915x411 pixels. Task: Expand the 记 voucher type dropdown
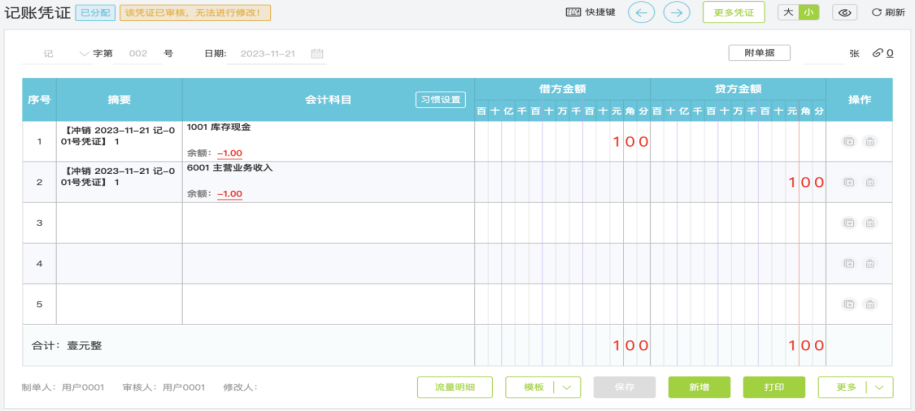coord(83,53)
